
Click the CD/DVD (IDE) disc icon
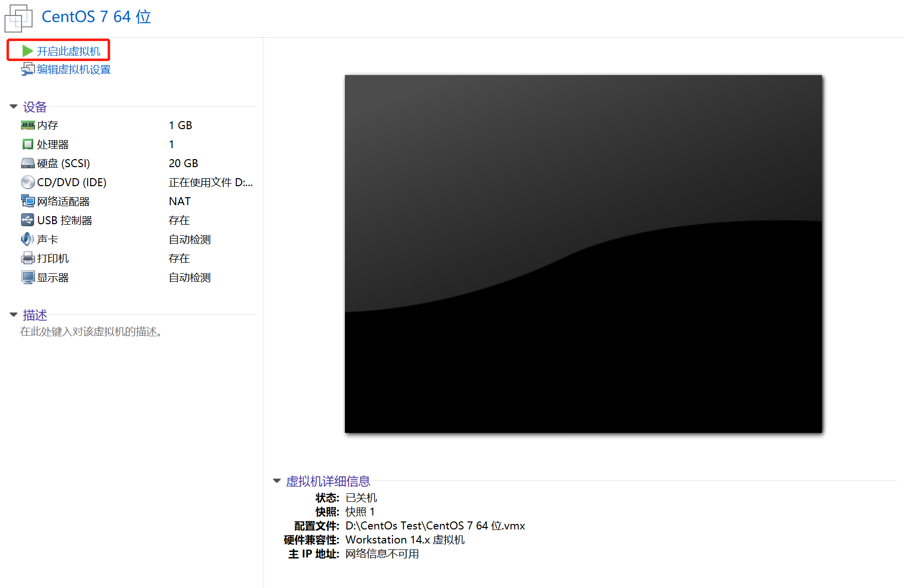(28, 182)
